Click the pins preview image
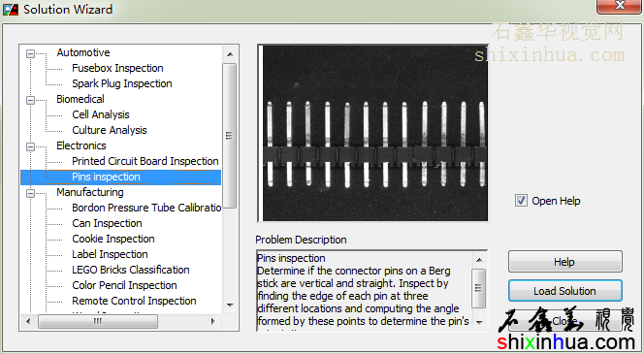 (373, 133)
